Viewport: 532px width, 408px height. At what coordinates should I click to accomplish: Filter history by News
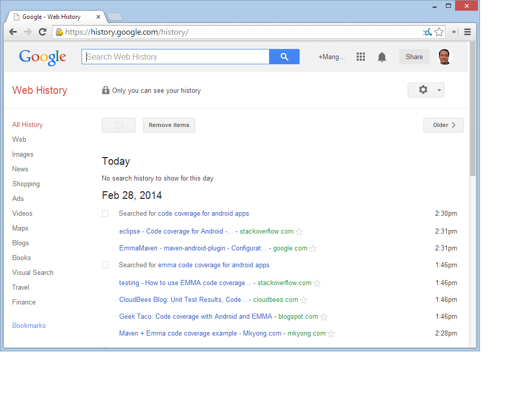[x=20, y=169]
